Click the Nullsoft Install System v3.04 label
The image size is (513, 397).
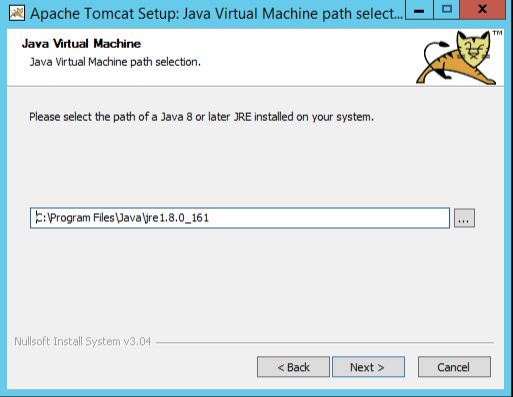point(83,342)
